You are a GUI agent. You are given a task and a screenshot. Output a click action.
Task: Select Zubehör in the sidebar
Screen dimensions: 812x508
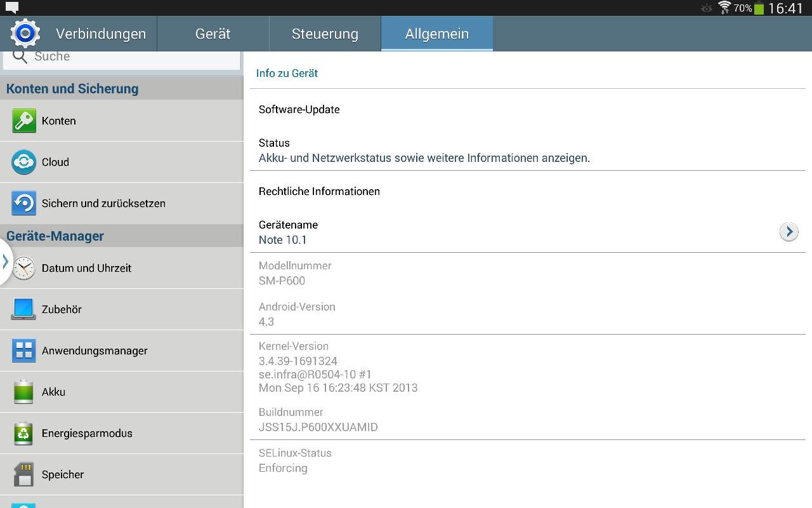pos(122,309)
